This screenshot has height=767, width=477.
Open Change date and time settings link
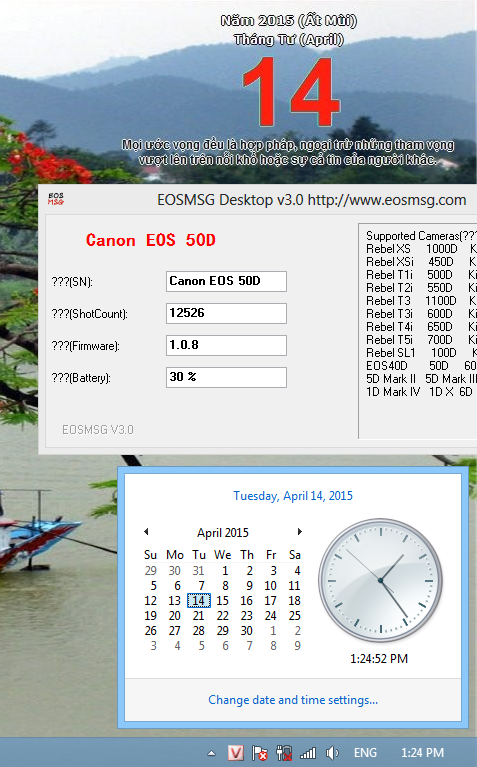293,700
